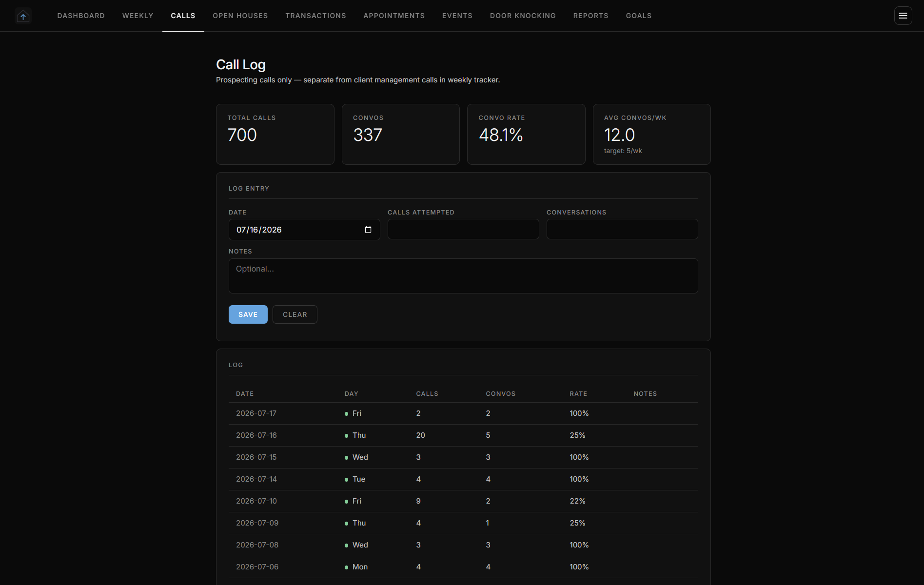Screen dimensions: 924x585
Task: Select the "2026-07-10" log date
Action: click(256, 501)
